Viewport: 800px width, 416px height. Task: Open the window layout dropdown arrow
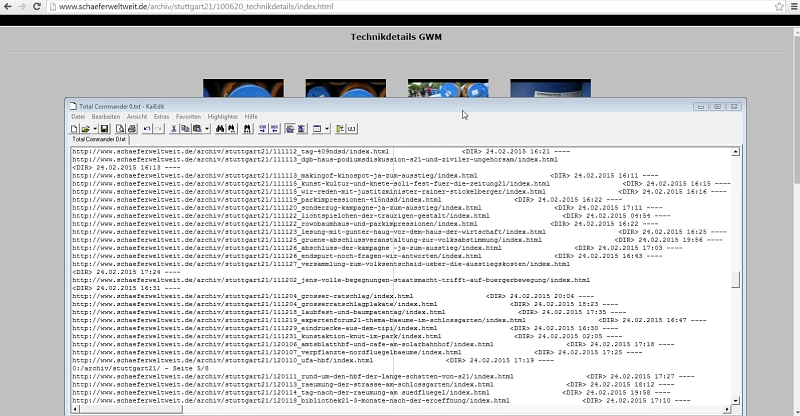[328, 129]
